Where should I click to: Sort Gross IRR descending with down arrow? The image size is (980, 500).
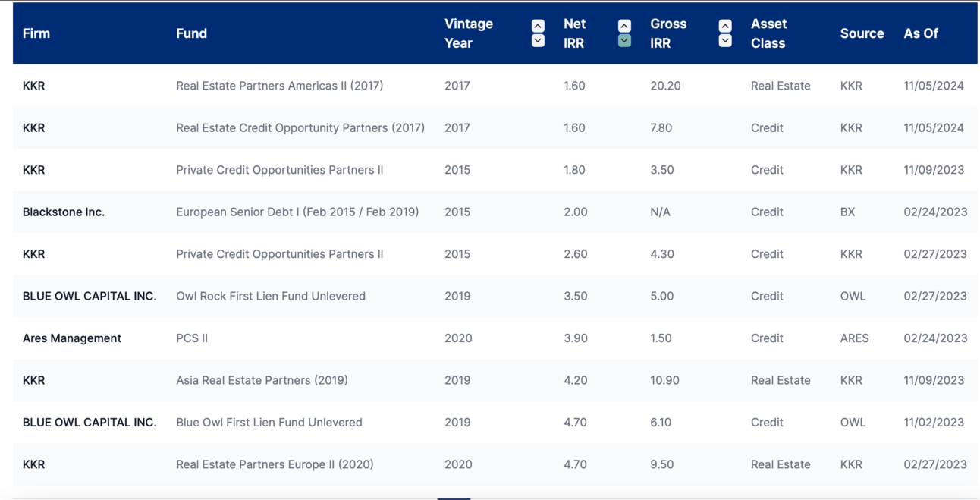[x=725, y=41]
